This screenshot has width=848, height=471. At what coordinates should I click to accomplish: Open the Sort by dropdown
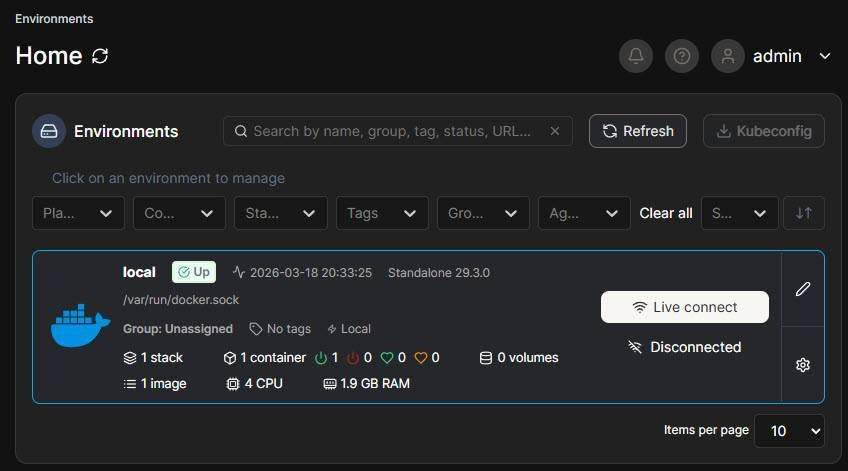(x=740, y=213)
